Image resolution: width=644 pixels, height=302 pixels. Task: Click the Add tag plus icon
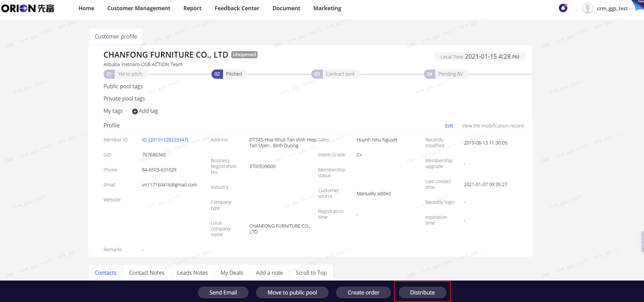(x=135, y=111)
